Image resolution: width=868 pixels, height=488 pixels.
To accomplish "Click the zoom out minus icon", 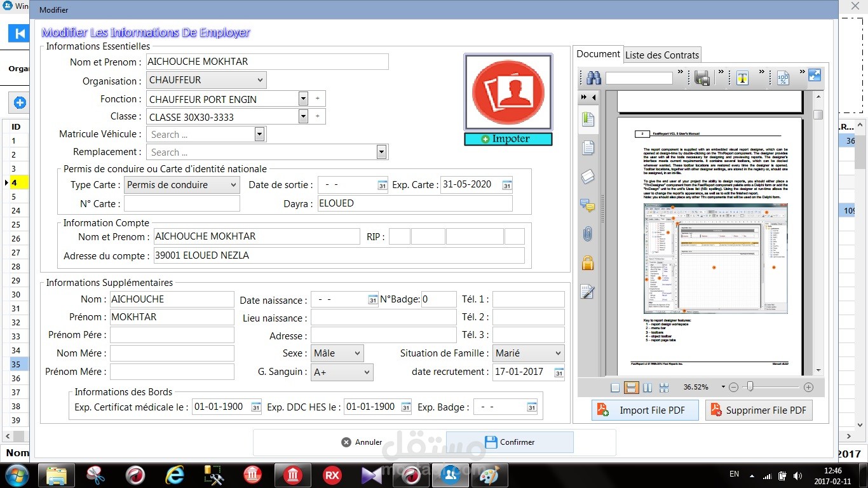I will click(x=733, y=387).
